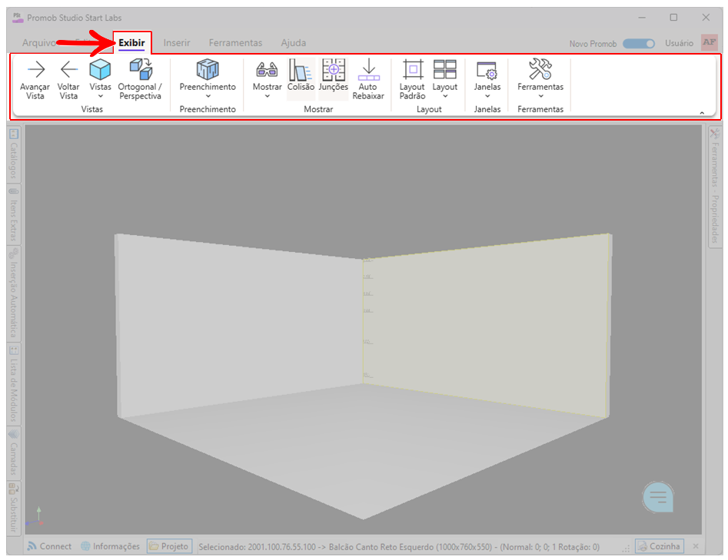Click the AF user avatar
Viewport: 728px width, 560px height.
click(709, 43)
